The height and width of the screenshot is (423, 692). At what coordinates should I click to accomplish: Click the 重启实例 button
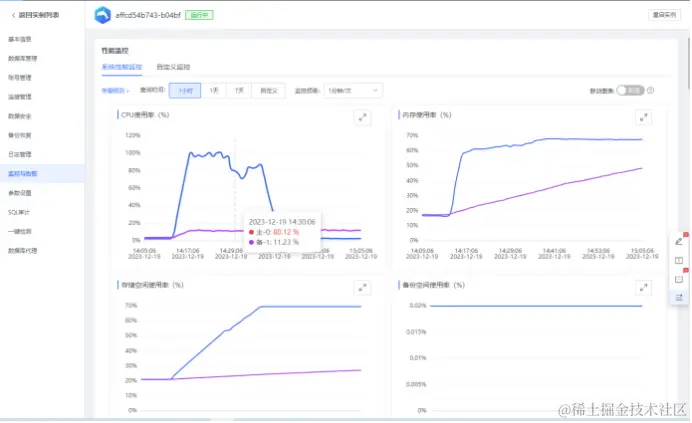[664, 15]
